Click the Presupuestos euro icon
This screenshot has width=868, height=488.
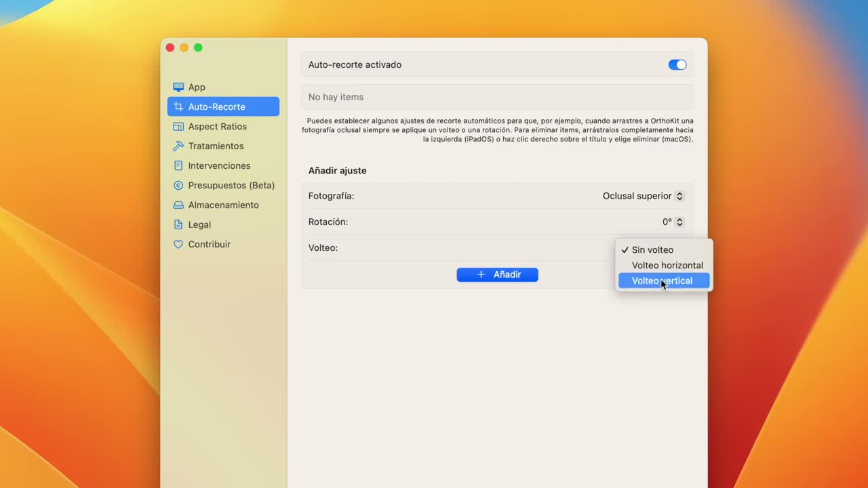click(178, 185)
